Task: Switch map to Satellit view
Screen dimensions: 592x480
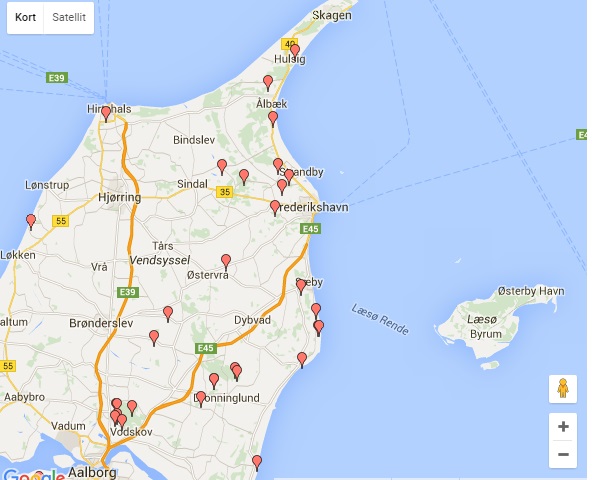Action: point(69,17)
